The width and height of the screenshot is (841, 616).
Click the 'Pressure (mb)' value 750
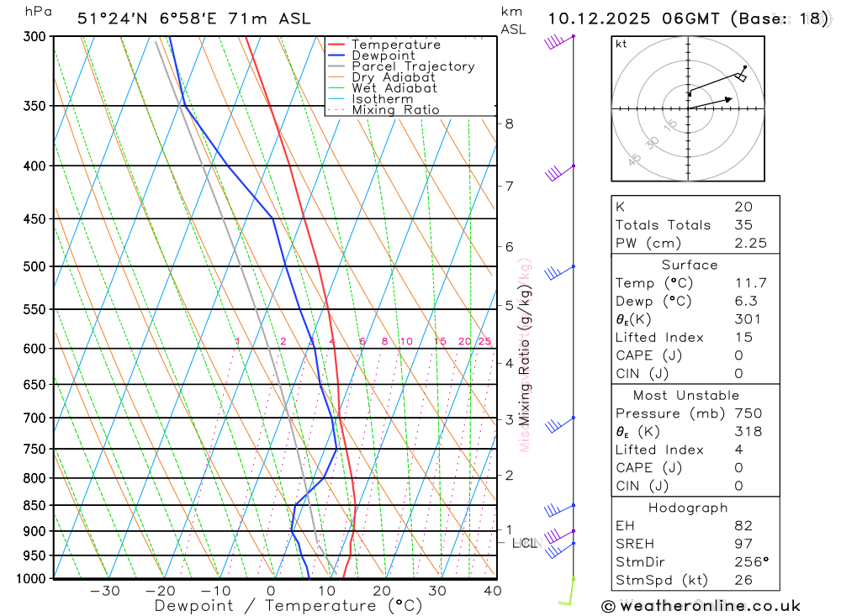pos(748,413)
